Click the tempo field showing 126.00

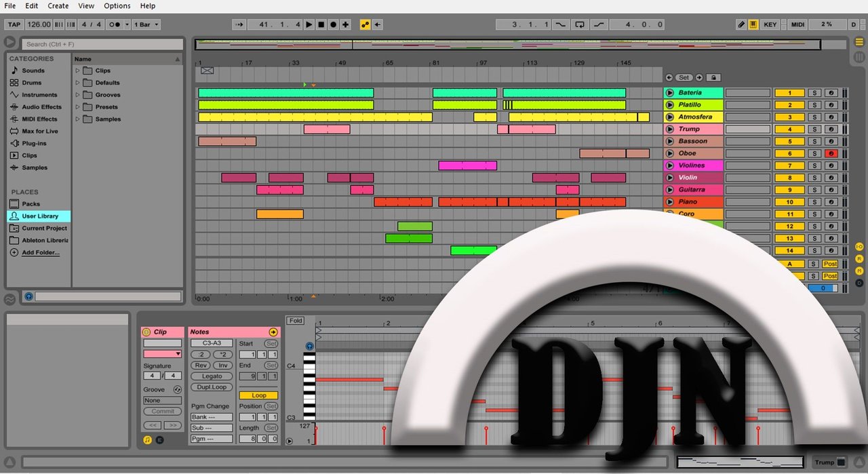pyautogui.click(x=39, y=24)
